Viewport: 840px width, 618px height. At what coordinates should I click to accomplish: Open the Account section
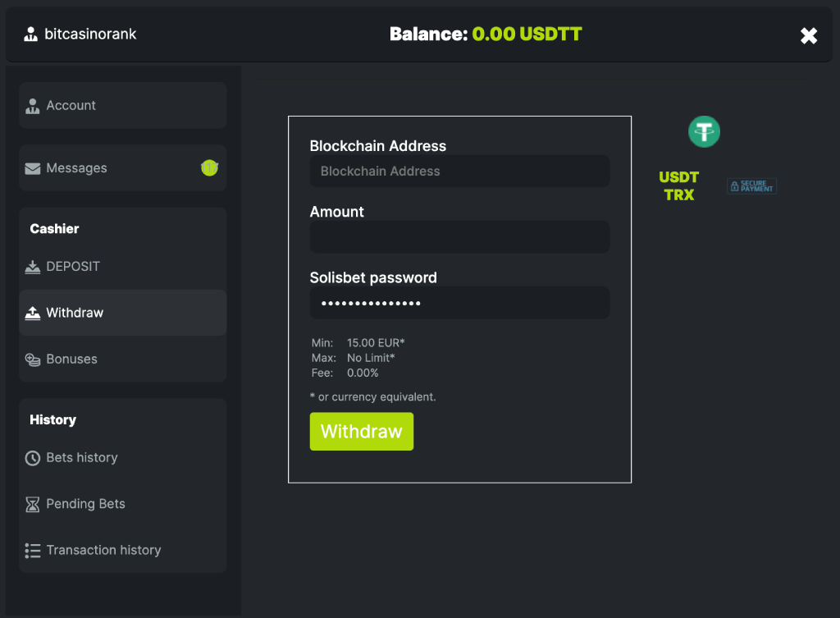(x=123, y=106)
